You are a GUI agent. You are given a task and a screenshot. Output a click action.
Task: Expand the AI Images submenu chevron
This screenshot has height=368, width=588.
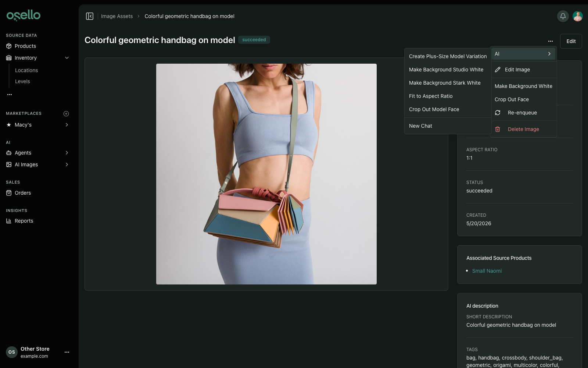67,164
